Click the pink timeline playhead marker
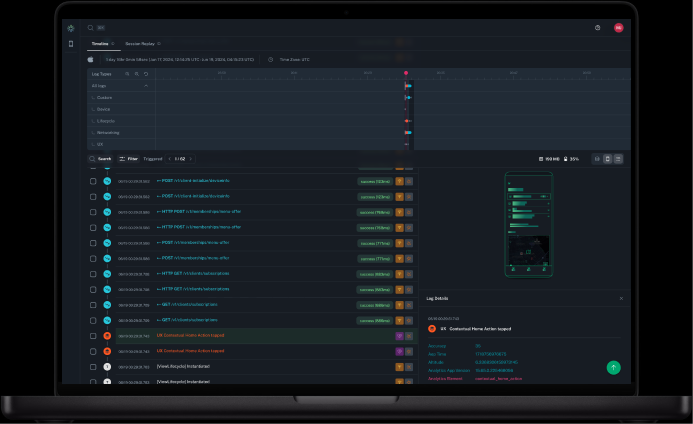 [x=406, y=73]
